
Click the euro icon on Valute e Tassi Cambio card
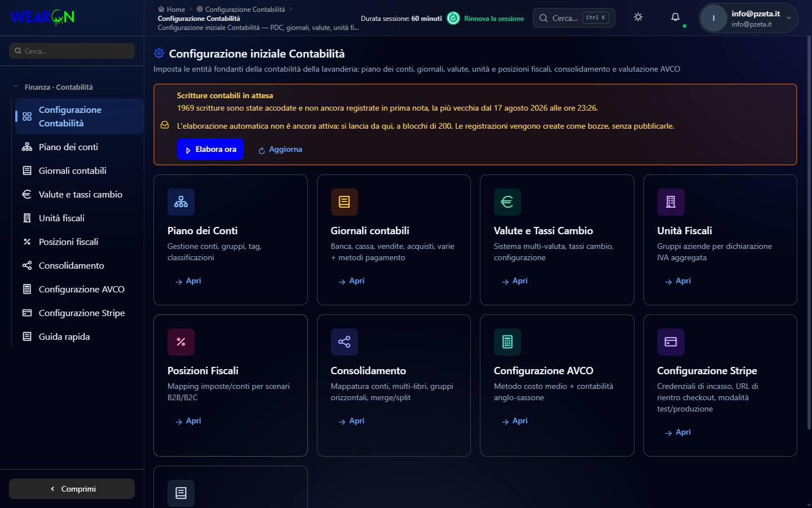507,202
